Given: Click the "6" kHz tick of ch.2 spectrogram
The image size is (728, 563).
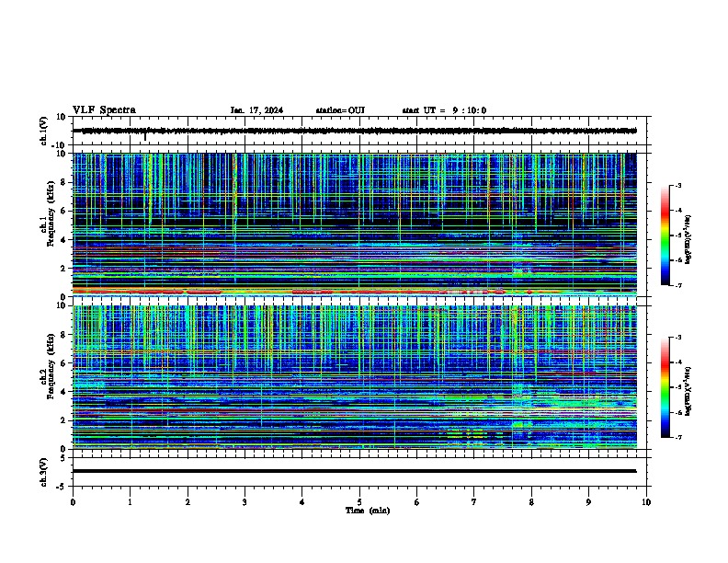Looking at the screenshot, I should 63,363.
